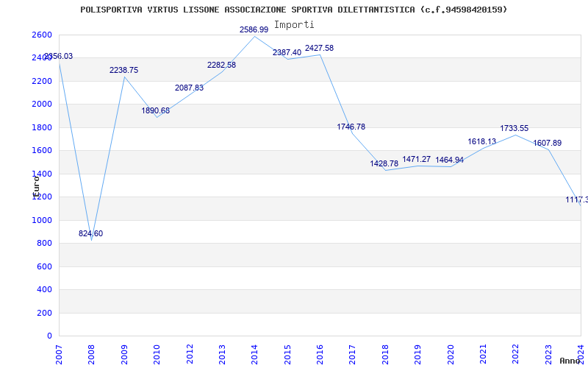Click x-axis year label 2022
Image resolution: width=588 pixels, height=368 pixels.
(516, 354)
